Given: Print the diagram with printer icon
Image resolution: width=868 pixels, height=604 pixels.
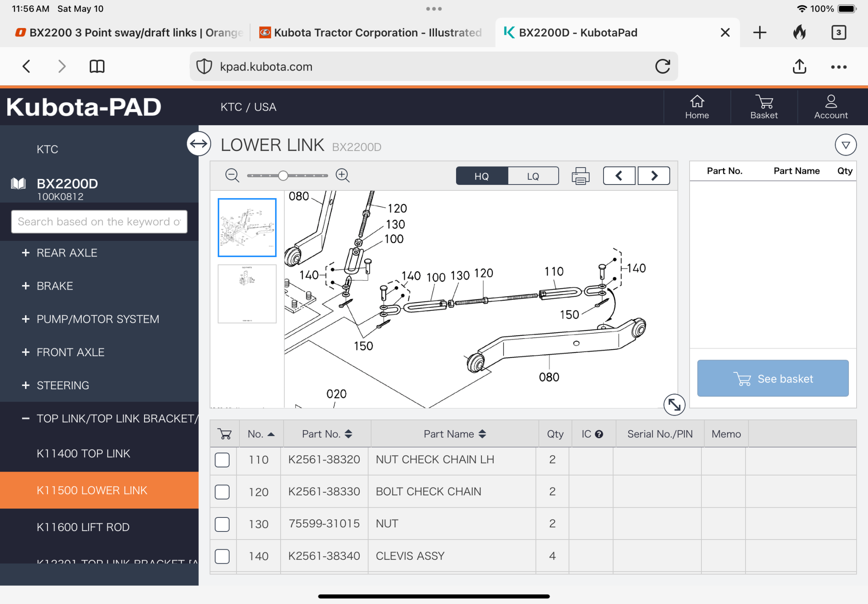Looking at the screenshot, I should click(580, 176).
